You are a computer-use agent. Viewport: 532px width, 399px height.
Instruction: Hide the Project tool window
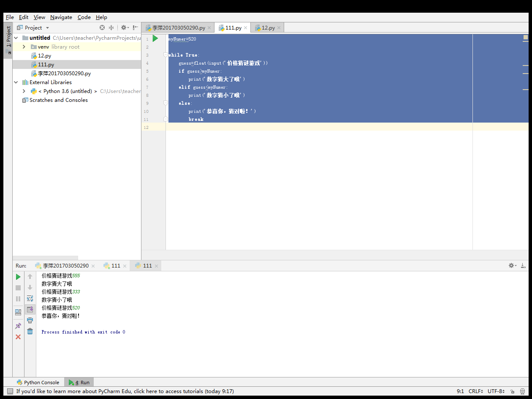click(135, 28)
